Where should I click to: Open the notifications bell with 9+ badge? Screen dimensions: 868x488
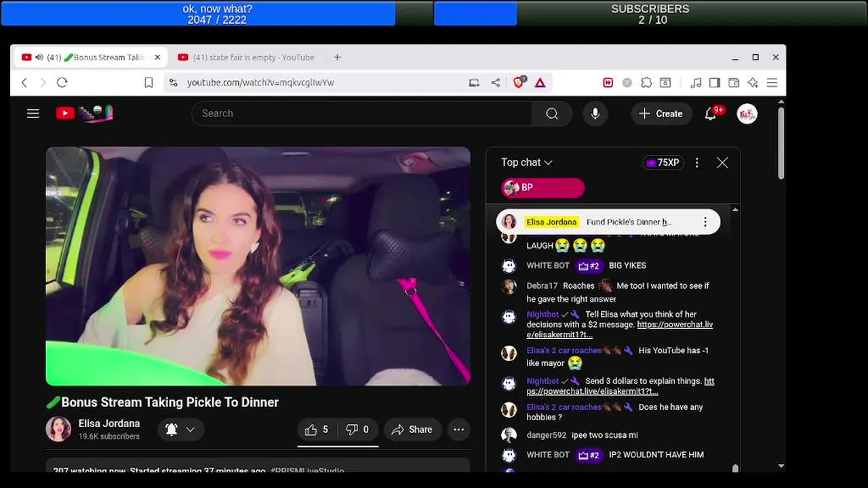711,114
